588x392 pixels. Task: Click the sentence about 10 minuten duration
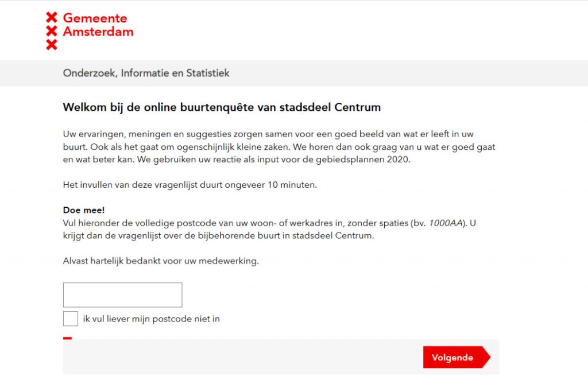click(190, 185)
